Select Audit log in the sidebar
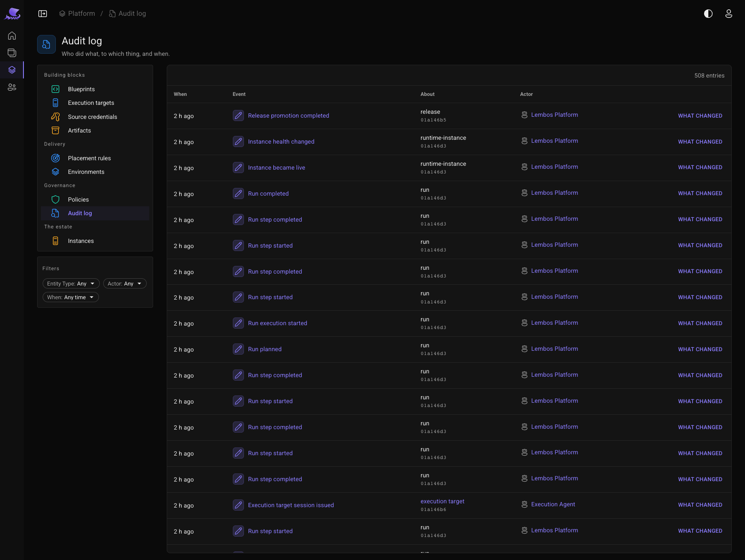 tap(95, 213)
